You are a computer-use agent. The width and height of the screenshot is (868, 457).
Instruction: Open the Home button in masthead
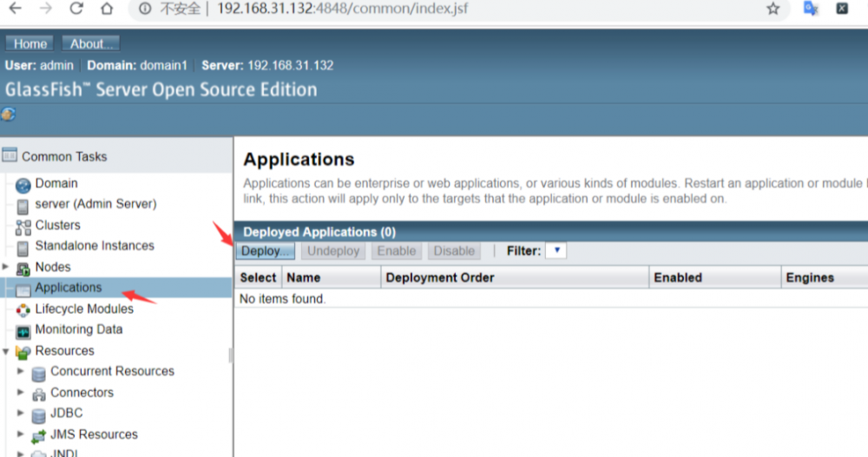tap(30, 43)
